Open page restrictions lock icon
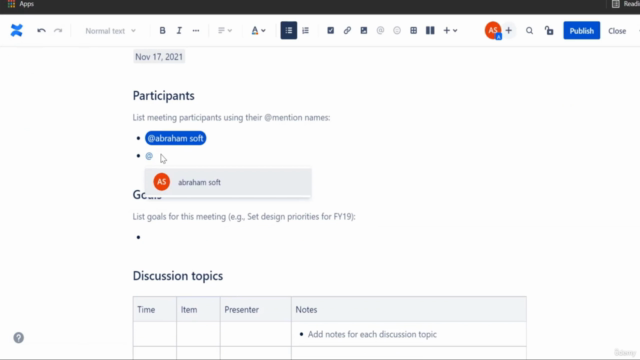The width and height of the screenshot is (640, 360). (x=549, y=31)
